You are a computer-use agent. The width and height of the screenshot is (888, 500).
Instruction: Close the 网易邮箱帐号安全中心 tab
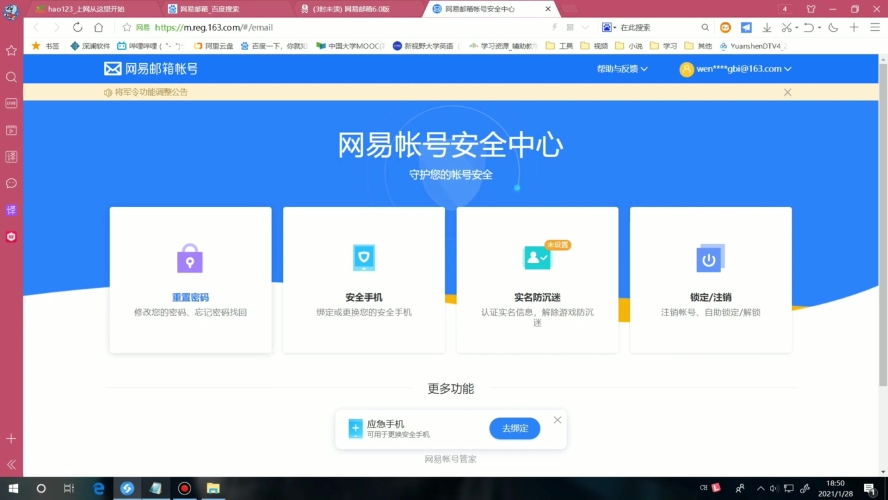click(548, 9)
